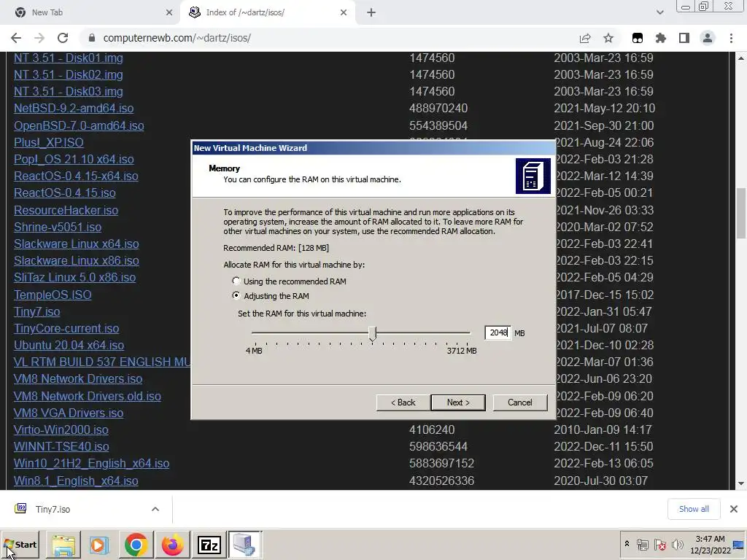Screen dimensions: 747x560
Task: Click Show all downloads
Action: 694,509
